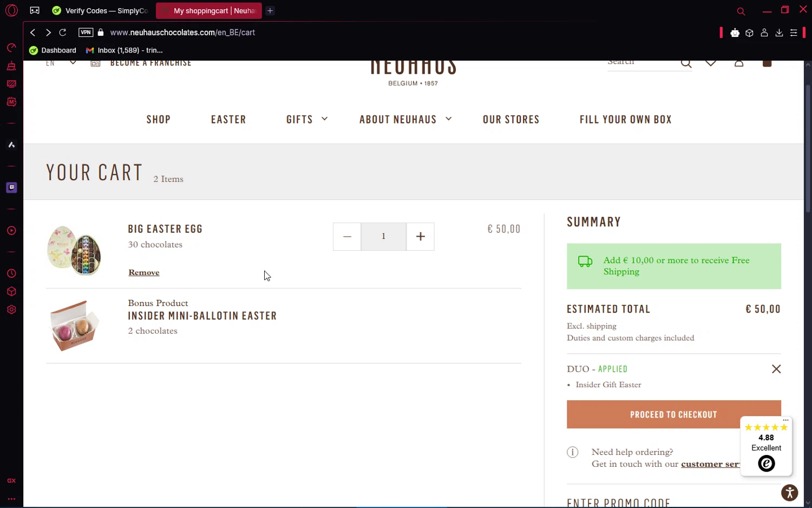Screen dimensions: 812x508
Task: Select the My shoppingcart | Neuhaus tab
Action: [209, 11]
